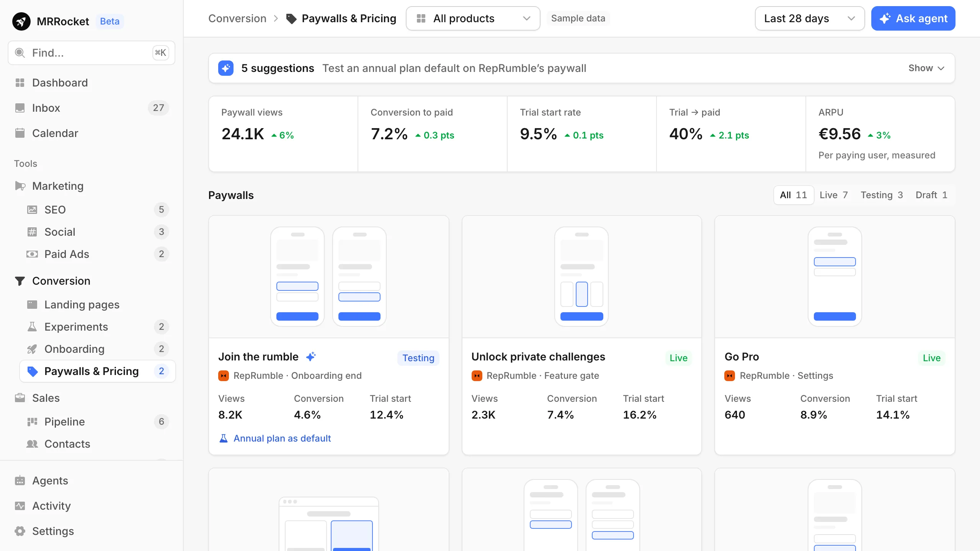
Task: Click the Beta badge
Action: point(110,21)
